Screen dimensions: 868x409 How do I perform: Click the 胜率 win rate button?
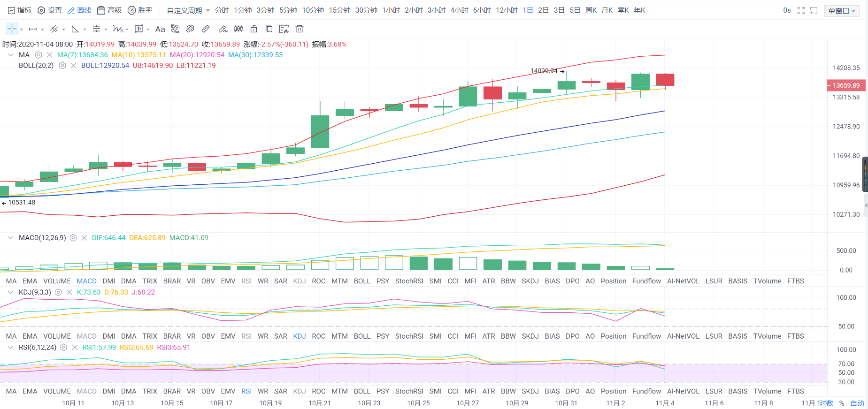point(140,10)
